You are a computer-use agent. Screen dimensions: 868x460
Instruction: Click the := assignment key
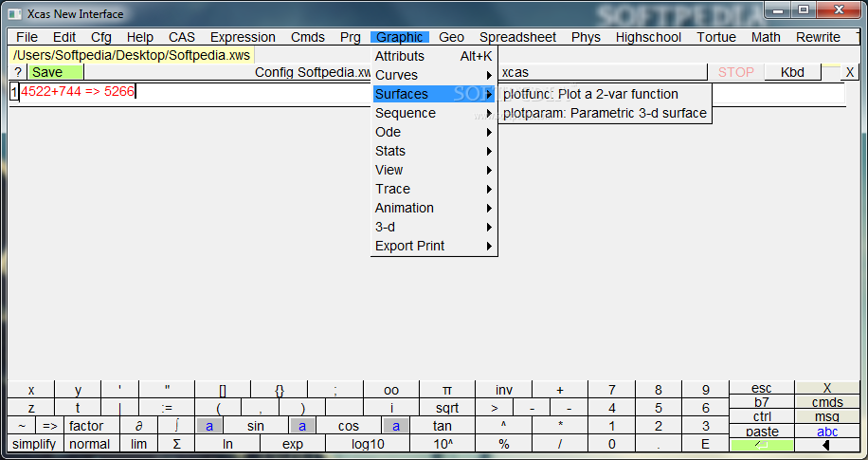(167, 409)
